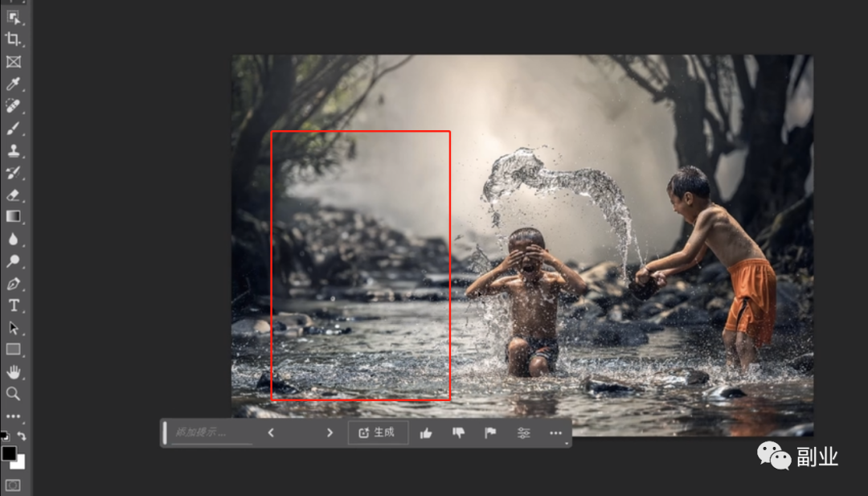The width and height of the screenshot is (868, 496).
Task: Select the Frame tool
Action: [x=13, y=62]
